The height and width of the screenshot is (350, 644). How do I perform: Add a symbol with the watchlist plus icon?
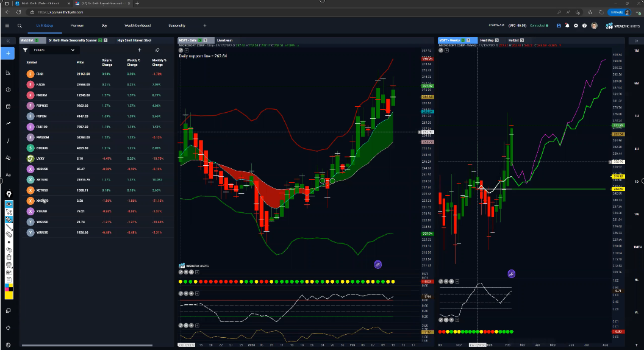pyautogui.click(x=139, y=50)
